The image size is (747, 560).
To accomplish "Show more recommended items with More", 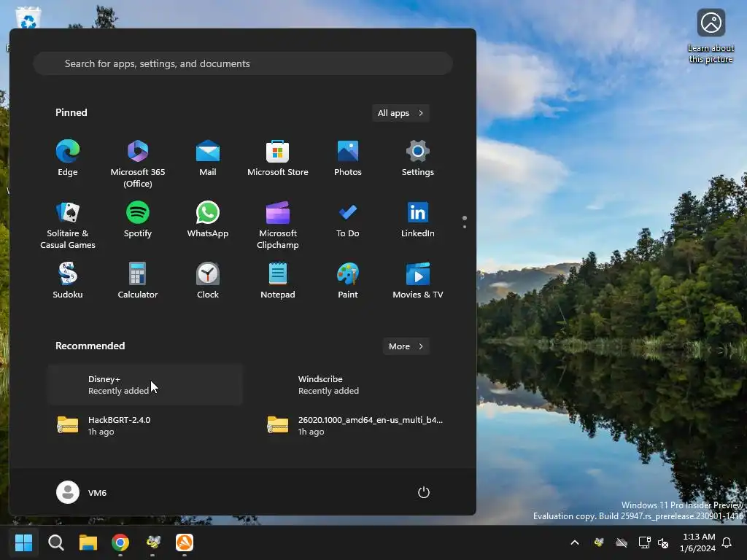I will pos(406,346).
